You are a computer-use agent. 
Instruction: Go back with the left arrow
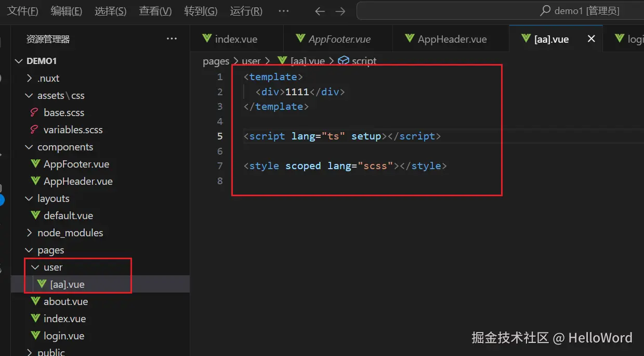[x=320, y=11]
